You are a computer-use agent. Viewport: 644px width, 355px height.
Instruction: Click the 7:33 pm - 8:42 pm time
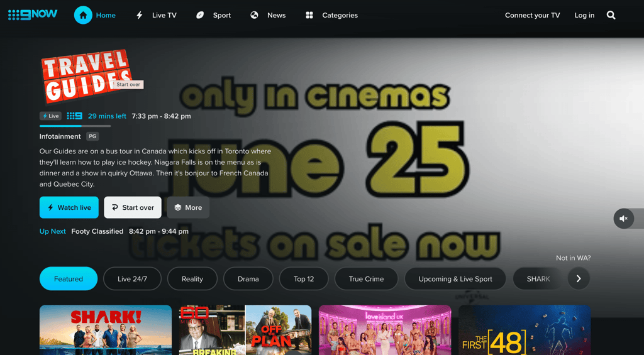coord(161,116)
